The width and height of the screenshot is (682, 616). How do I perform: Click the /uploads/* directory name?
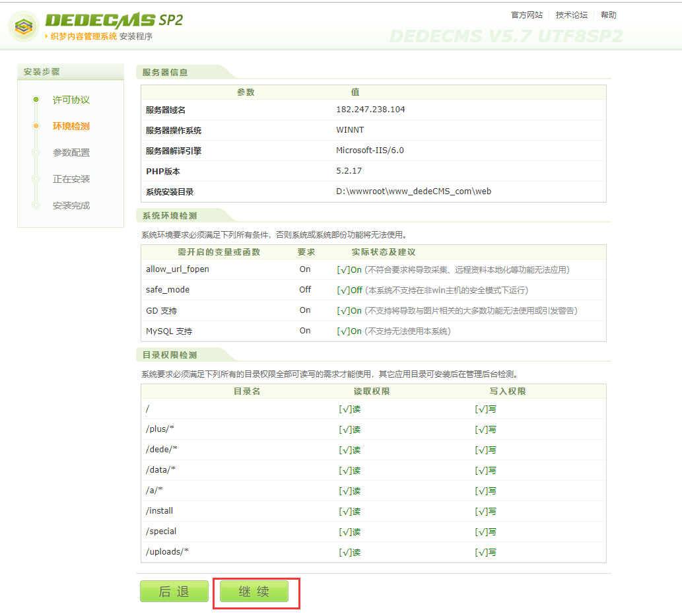click(x=167, y=551)
